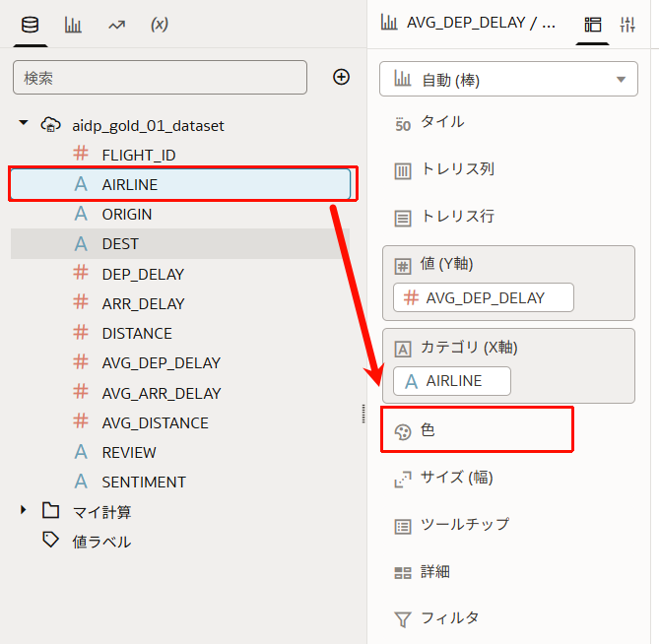659x644 pixels.
Task: Click the funnel icon next to フィルタ
Action: tap(403, 619)
